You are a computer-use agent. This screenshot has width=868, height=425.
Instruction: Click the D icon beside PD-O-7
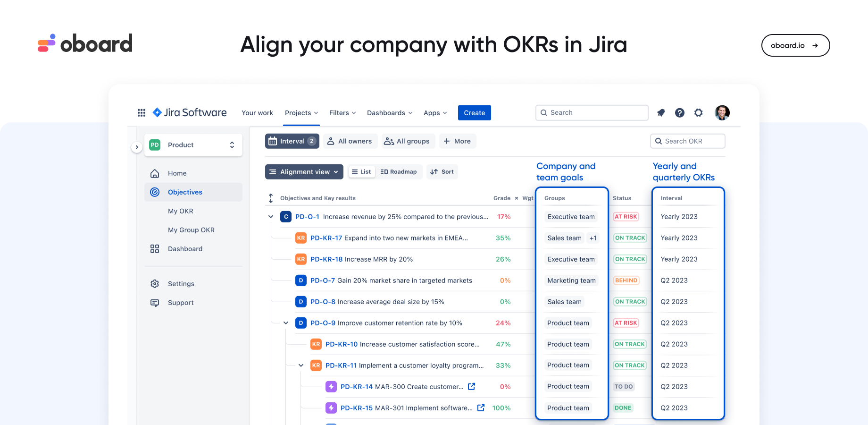click(301, 280)
